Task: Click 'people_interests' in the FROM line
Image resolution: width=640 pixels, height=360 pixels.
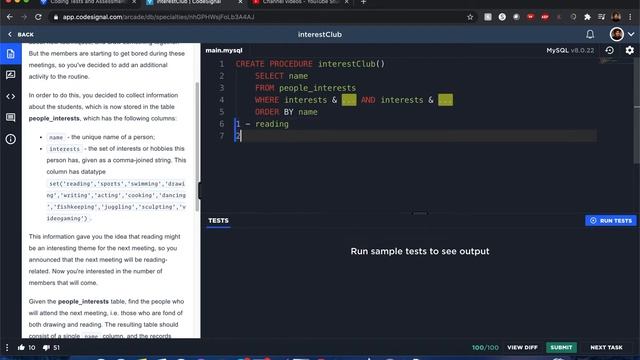Action: click(x=318, y=88)
